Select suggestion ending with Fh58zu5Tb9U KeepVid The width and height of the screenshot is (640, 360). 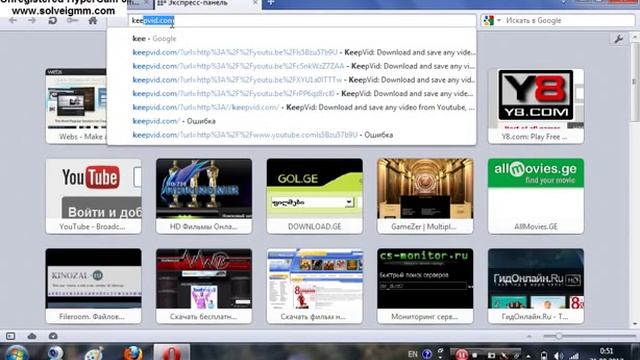[291, 52]
